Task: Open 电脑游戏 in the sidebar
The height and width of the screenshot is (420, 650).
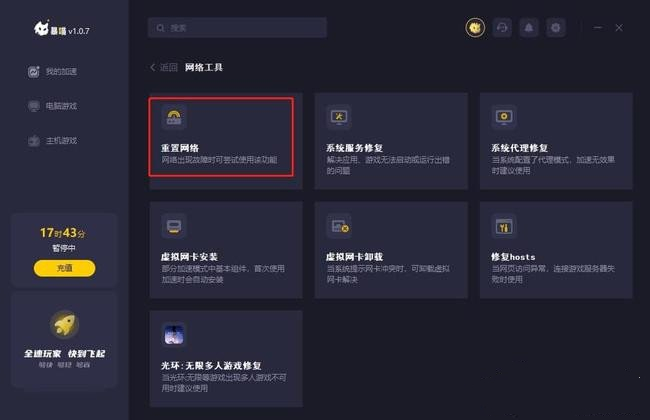Action: point(53,106)
